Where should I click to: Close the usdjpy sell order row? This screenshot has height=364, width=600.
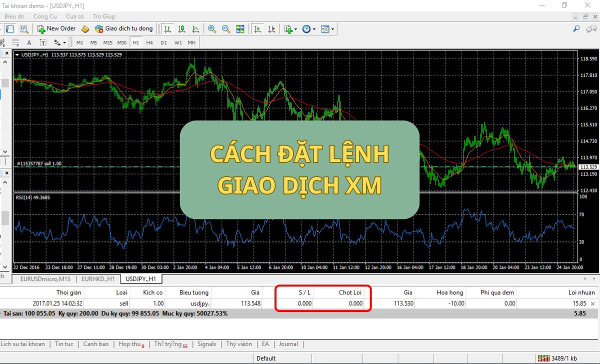click(x=593, y=303)
